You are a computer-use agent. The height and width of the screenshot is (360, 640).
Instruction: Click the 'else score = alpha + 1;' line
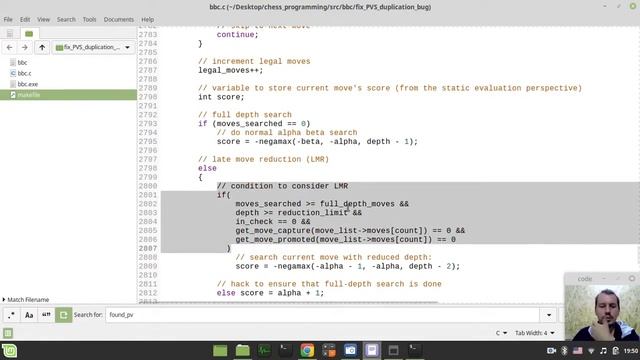click(x=270, y=293)
